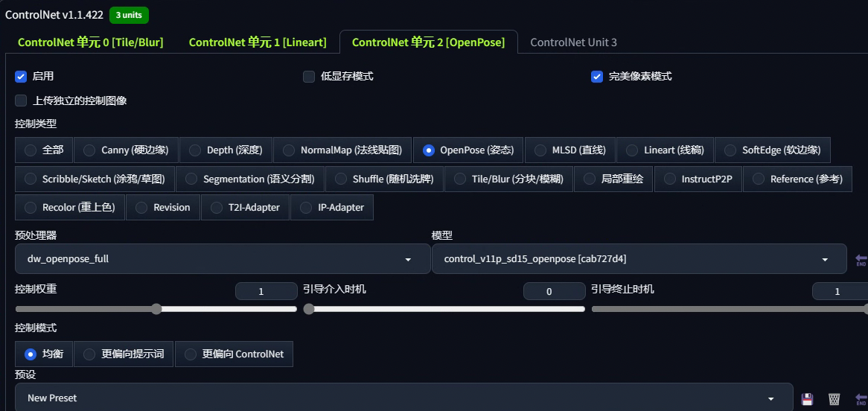Select the 全部 control type radio

(x=44, y=150)
